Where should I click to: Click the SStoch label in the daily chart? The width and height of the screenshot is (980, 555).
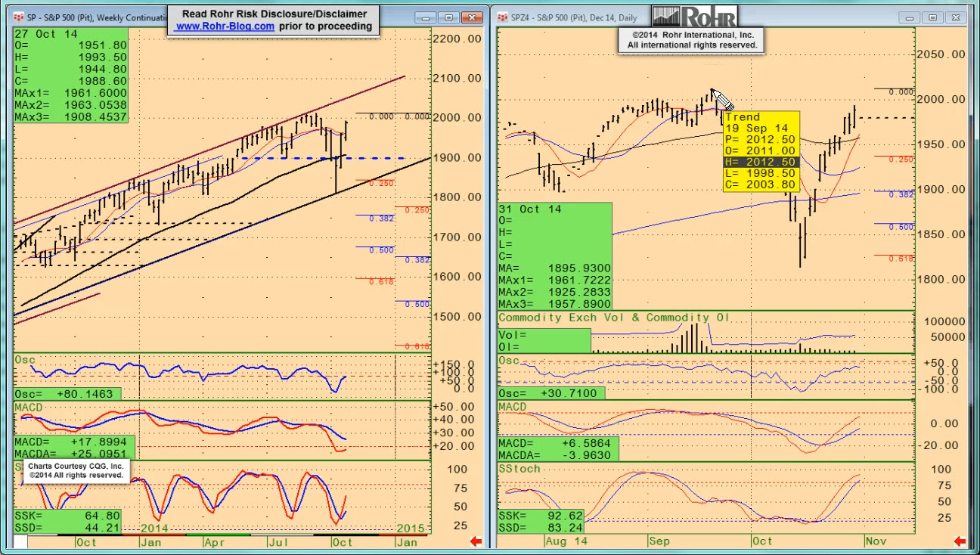click(519, 469)
